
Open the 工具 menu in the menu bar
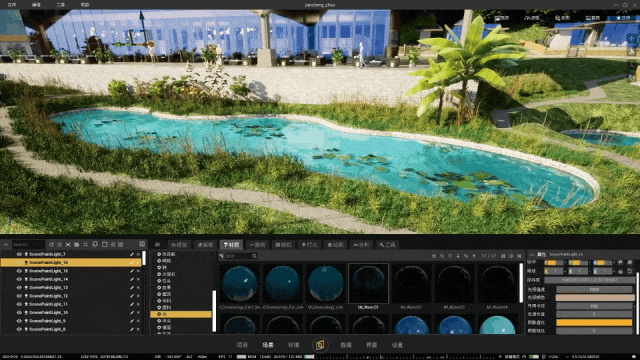coord(60,4)
